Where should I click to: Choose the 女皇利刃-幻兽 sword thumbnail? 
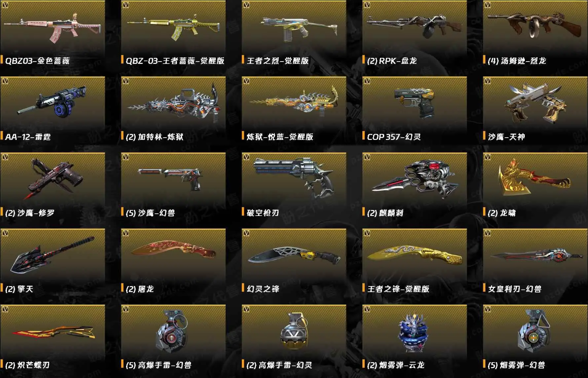click(536, 255)
